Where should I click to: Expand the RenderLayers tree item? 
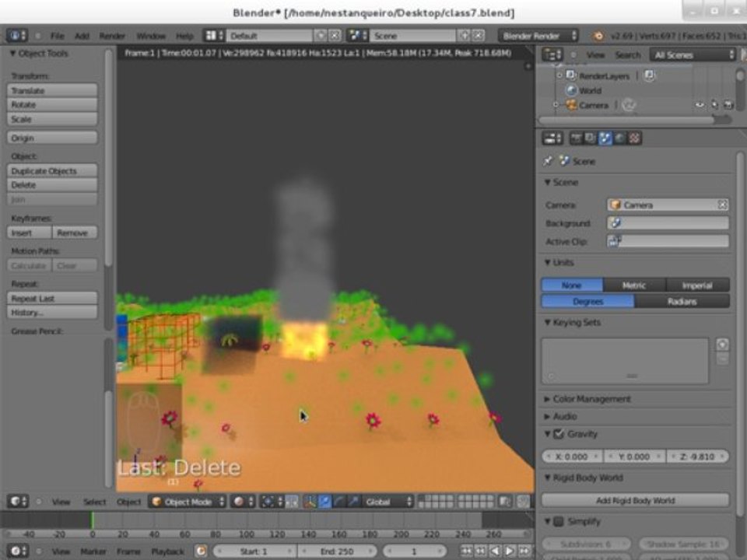(x=559, y=75)
